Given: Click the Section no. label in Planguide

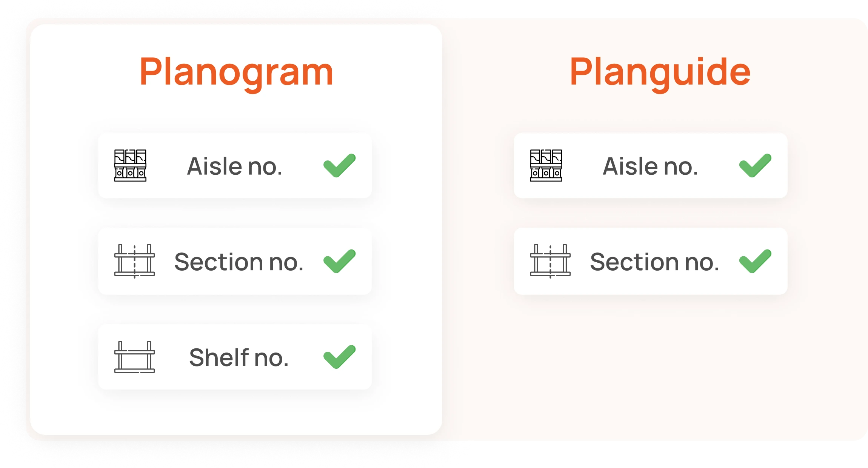Looking at the screenshot, I should (x=655, y=262).
